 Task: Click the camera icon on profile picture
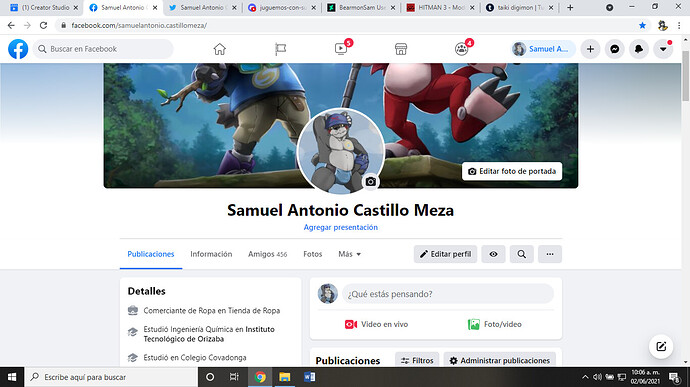tap(371, 181)
